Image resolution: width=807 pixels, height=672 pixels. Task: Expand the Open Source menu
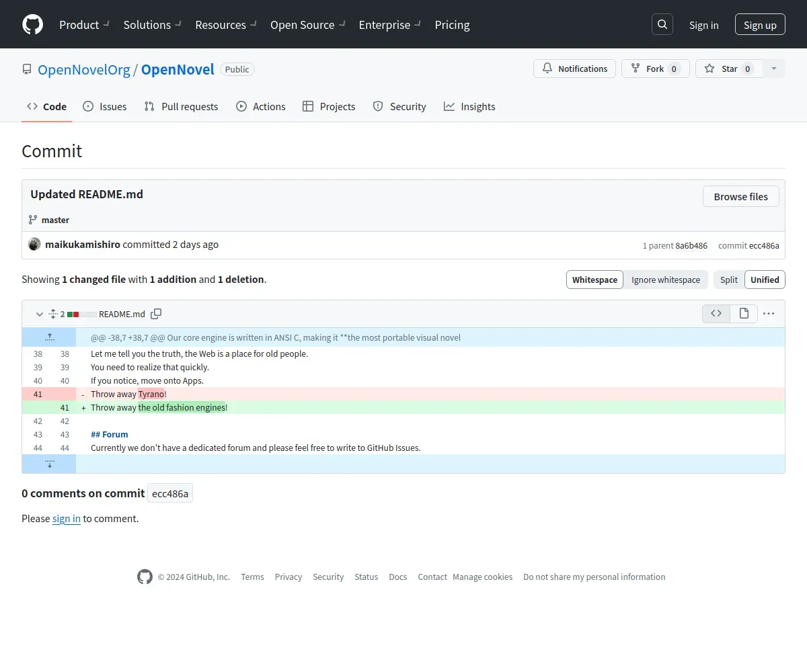coord(308,25)
